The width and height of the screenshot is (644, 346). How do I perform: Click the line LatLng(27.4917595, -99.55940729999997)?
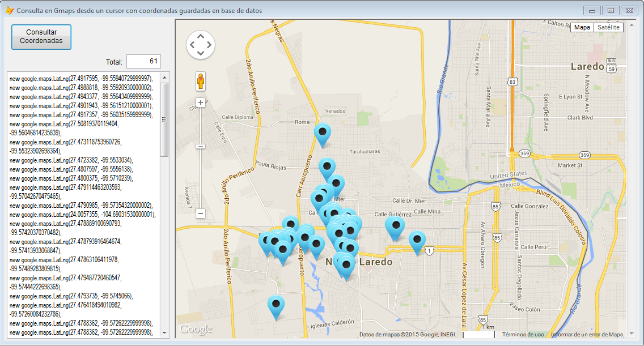81,79
